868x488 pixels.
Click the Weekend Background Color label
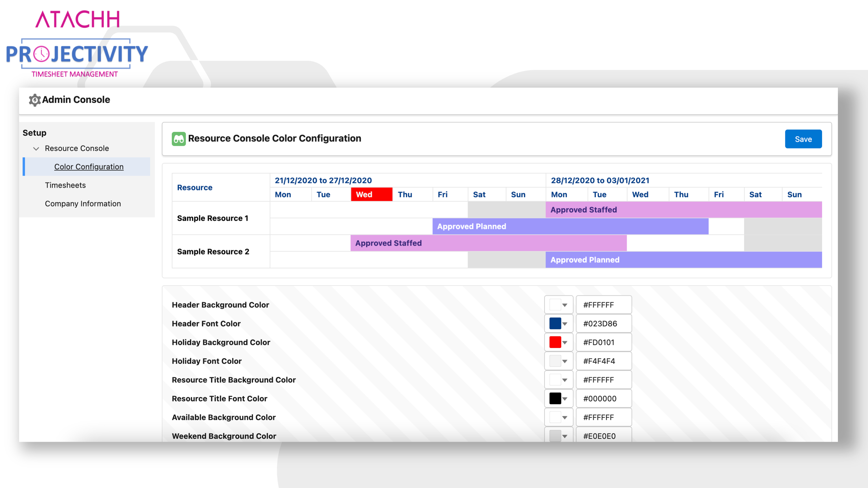(x=224, y=436)
